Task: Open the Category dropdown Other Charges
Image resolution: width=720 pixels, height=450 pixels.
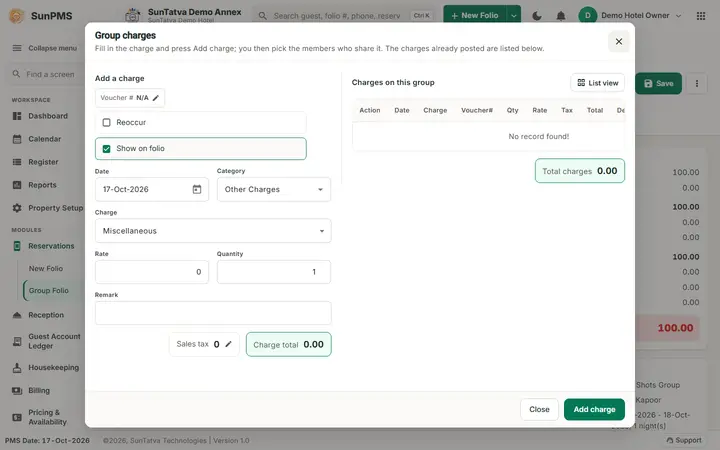Action: 274,189
